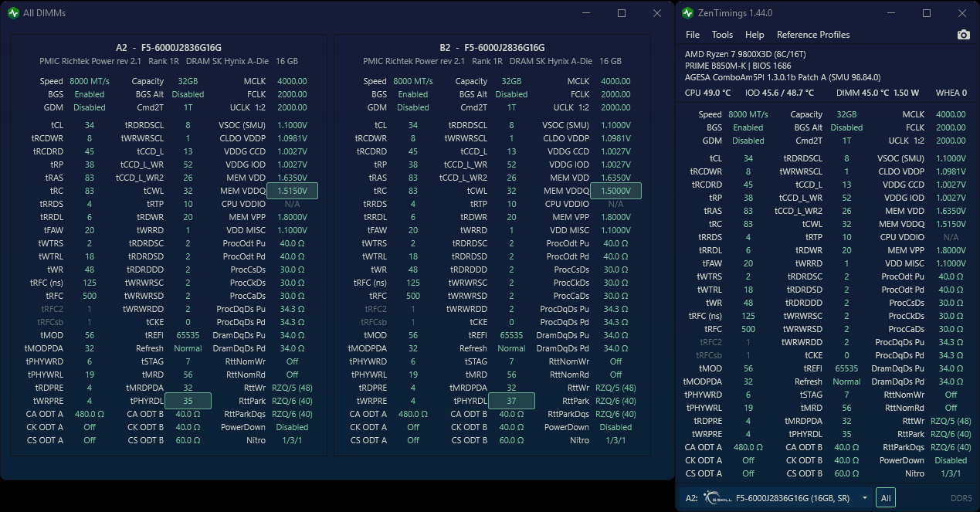Open the Tools menu in ZenTimings
The height and width of the screenshot is (512, 980).
point(722,35)
